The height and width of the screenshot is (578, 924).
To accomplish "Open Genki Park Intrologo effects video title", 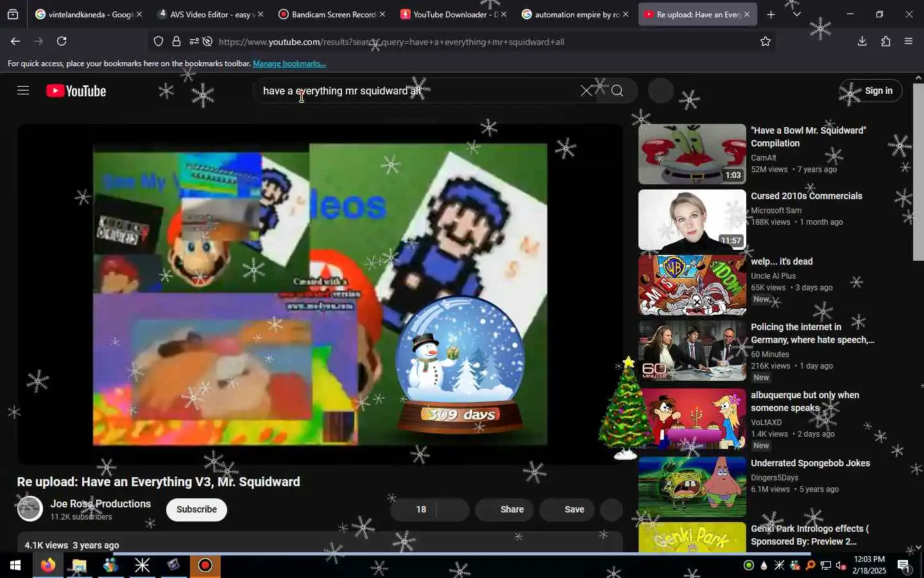I will (x=810, y=535).
